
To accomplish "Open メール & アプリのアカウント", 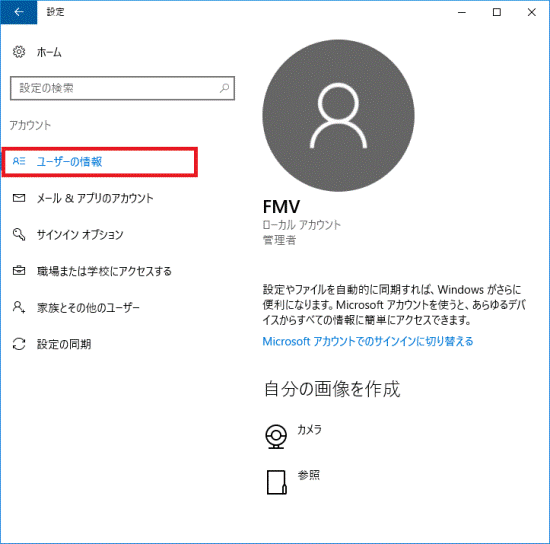I will [95, 198].
